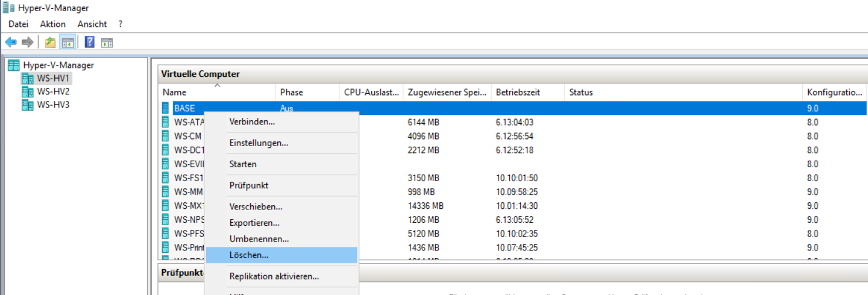Toggle the Show/Hide Action Pane toolbar icon

[x=106, y=42]
